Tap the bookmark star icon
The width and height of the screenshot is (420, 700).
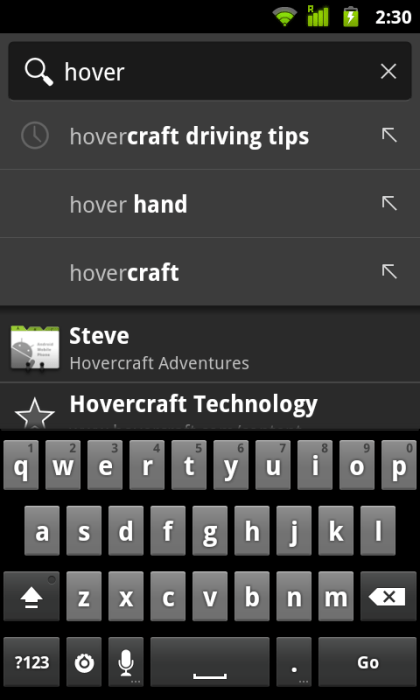click(x=34, y=414)
